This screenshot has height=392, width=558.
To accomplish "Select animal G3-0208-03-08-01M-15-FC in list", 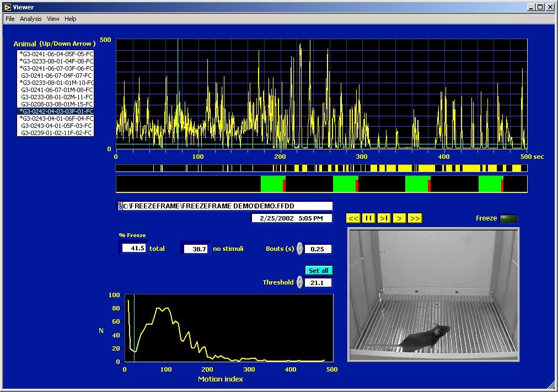I will [x=56, y=104].
